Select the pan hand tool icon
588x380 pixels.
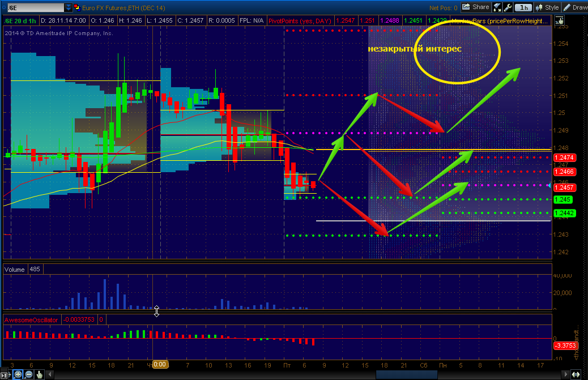[x=39, y=374]
